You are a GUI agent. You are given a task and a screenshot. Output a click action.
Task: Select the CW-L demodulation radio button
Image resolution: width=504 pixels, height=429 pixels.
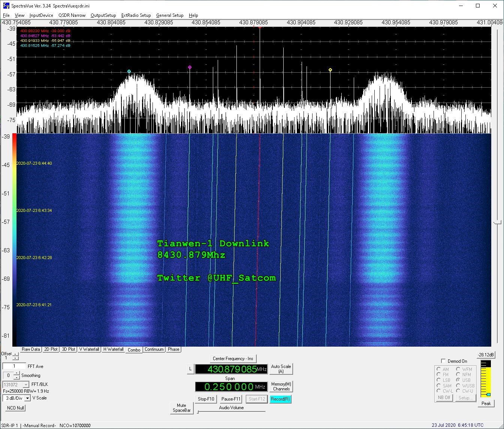439,391
